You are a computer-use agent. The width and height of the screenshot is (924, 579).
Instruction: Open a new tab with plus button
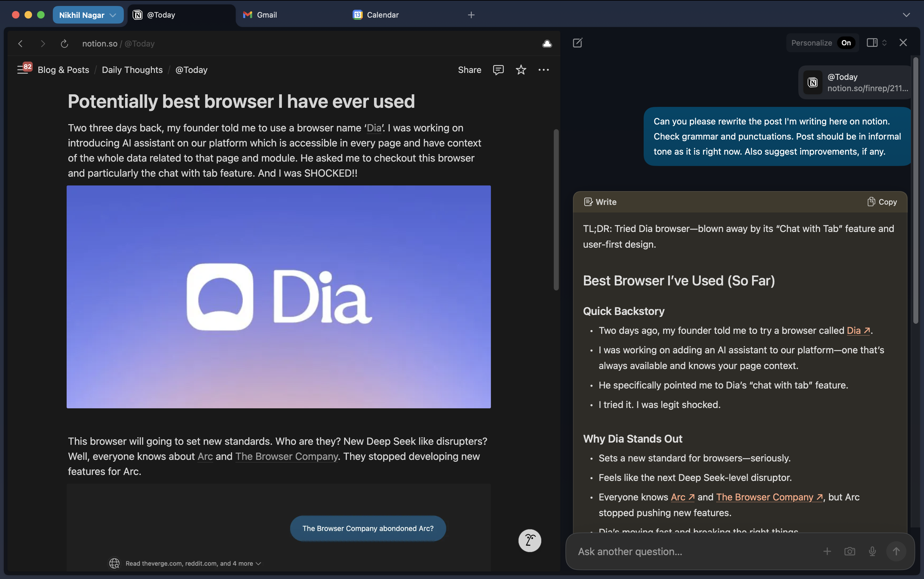(x=471, y=15)
